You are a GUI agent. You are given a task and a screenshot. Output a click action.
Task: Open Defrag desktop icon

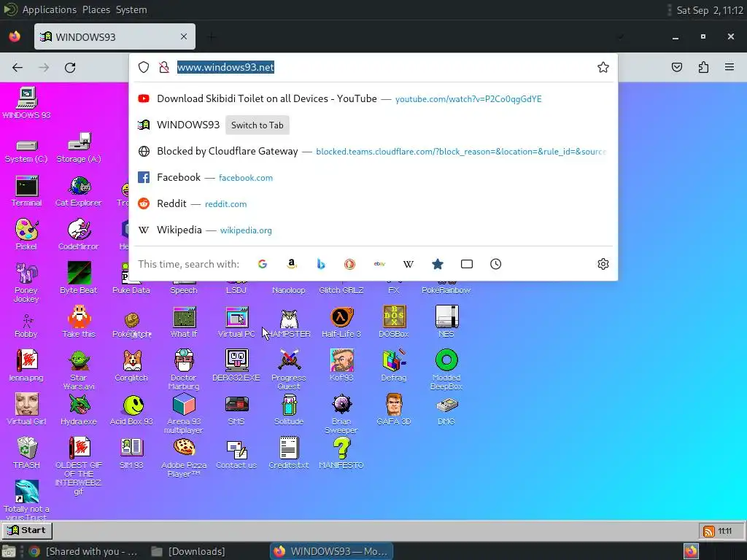393,366
